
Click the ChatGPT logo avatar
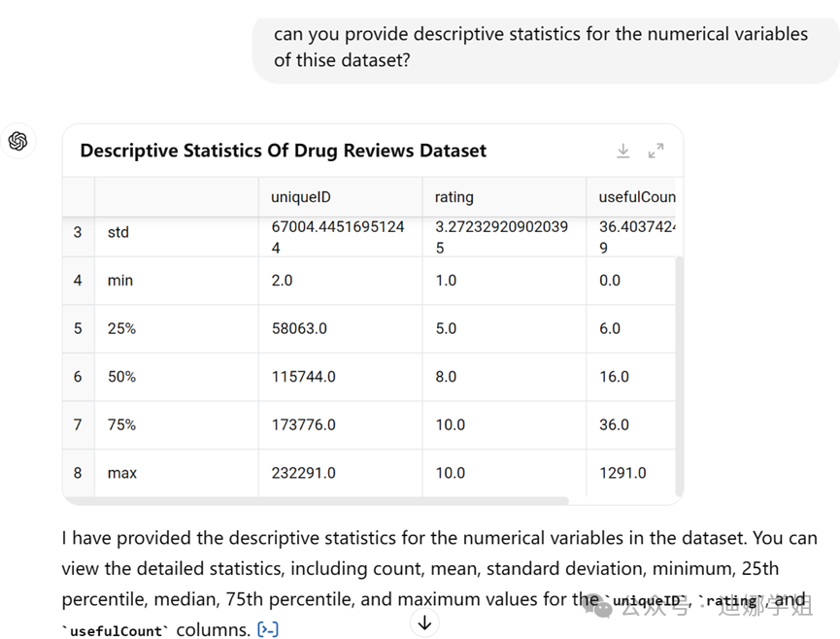click(x=18, y=142)
